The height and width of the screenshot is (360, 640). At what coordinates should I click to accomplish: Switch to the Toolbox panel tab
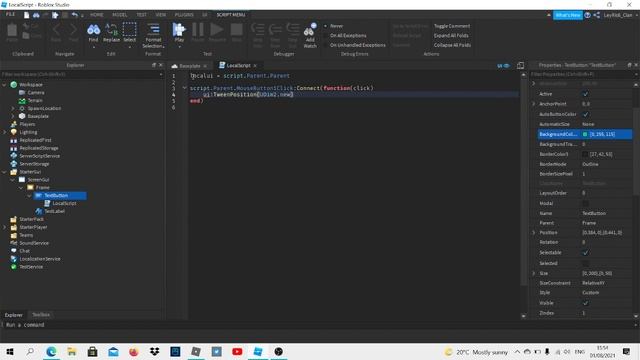[x=41, y=315]
